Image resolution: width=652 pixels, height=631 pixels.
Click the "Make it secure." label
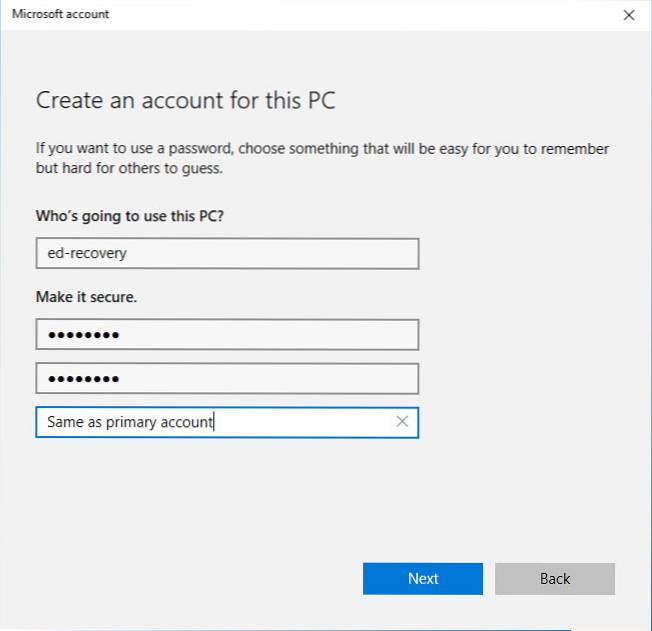point(86,297)
